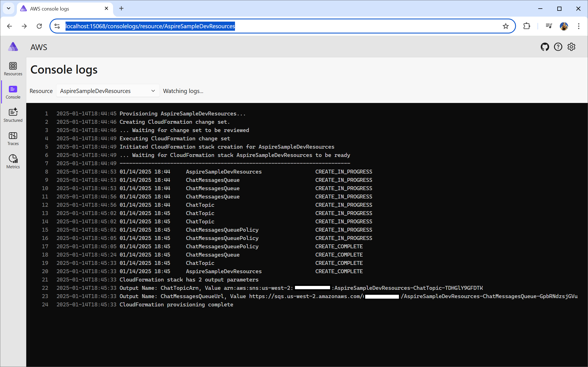Select the Console sidebar item

(13, 92)
